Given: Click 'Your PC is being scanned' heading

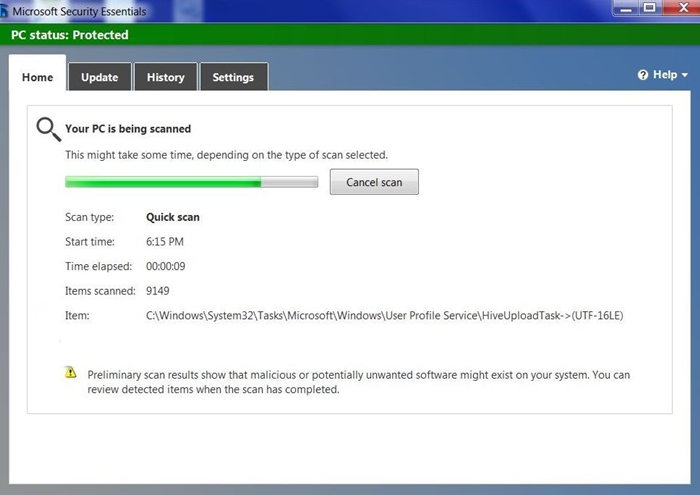Looking at the screenshot, I should click(128, 129).
